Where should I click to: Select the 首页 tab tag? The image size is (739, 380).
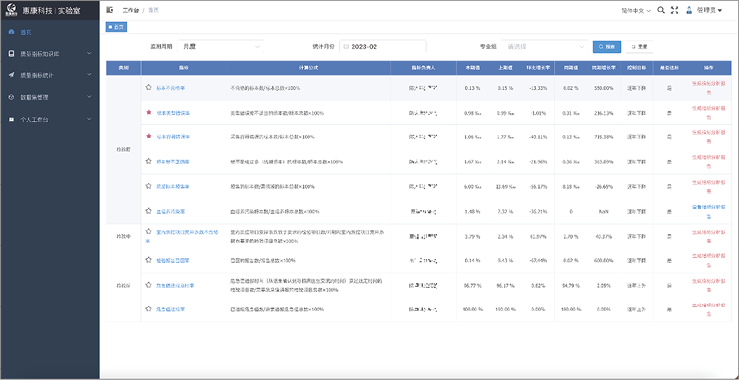tap(116, 27)
